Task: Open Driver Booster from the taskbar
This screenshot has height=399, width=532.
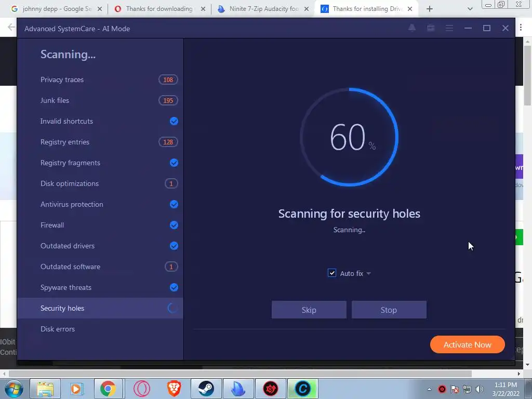Action: point(270,389)
